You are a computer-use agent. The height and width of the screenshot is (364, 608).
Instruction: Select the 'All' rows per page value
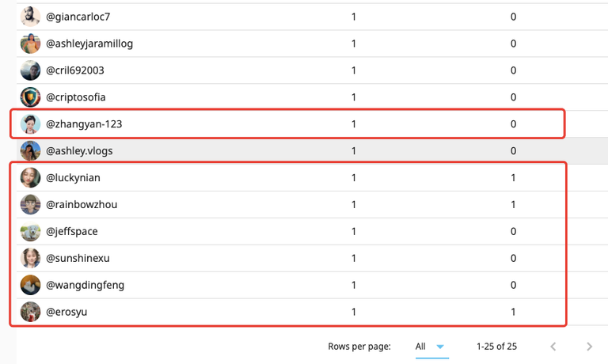click(x=420, y=346)
